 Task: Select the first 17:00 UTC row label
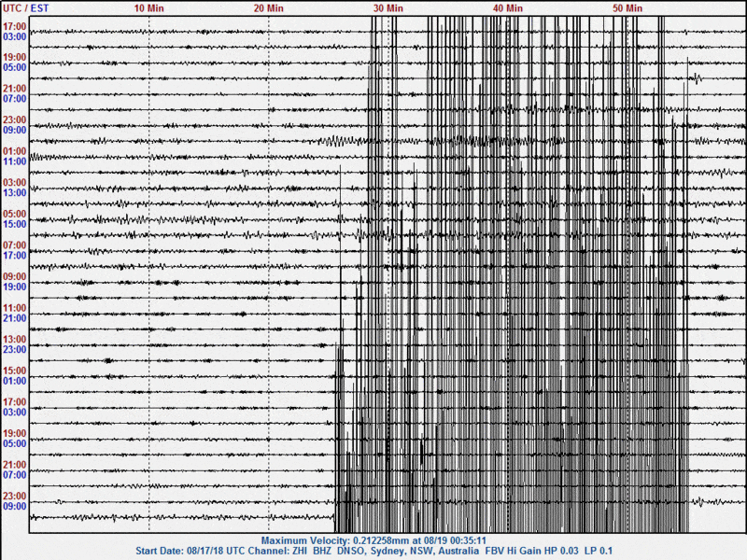14,26
